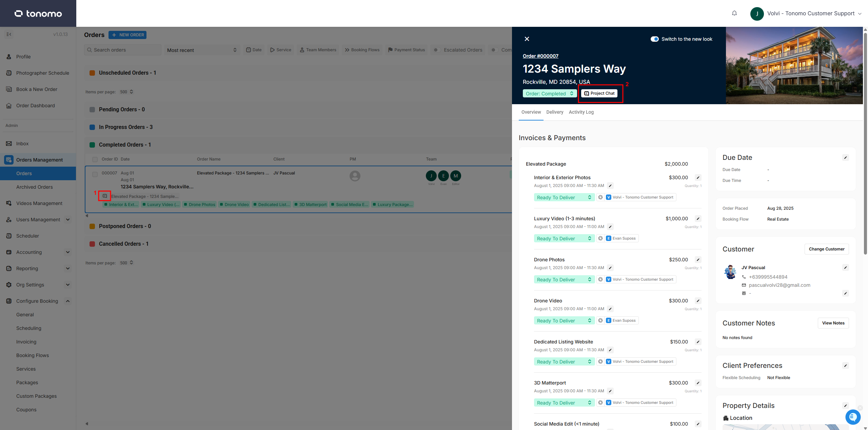Switch to the Delivery tab
Image resolution: width=868 pixels, height=430 pixels.
555,112
